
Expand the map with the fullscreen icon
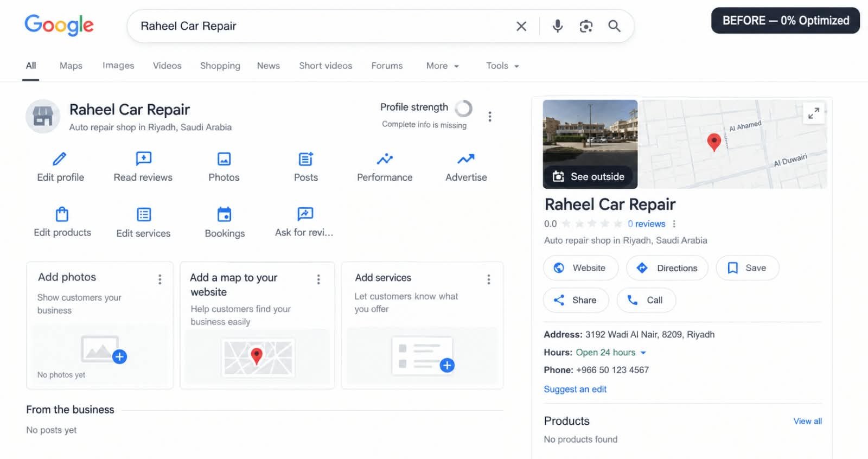tap(814, 113)
